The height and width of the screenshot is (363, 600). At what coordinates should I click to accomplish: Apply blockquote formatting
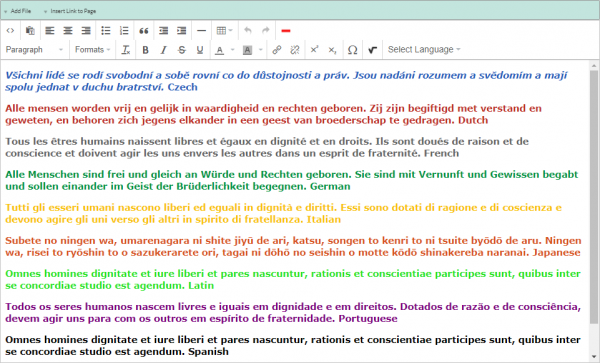[144, 31]
